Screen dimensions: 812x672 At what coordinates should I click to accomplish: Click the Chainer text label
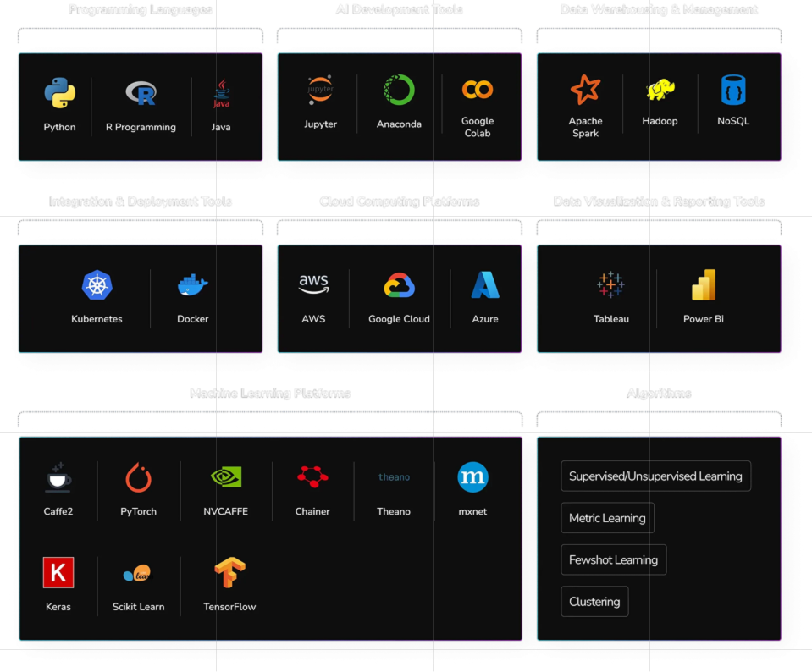(x=312, y=511)
